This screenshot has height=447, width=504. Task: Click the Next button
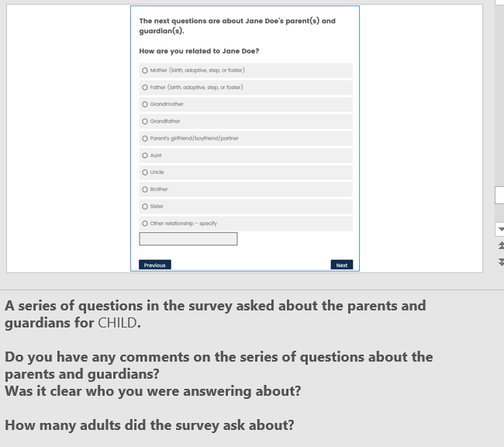pos(341,265)
